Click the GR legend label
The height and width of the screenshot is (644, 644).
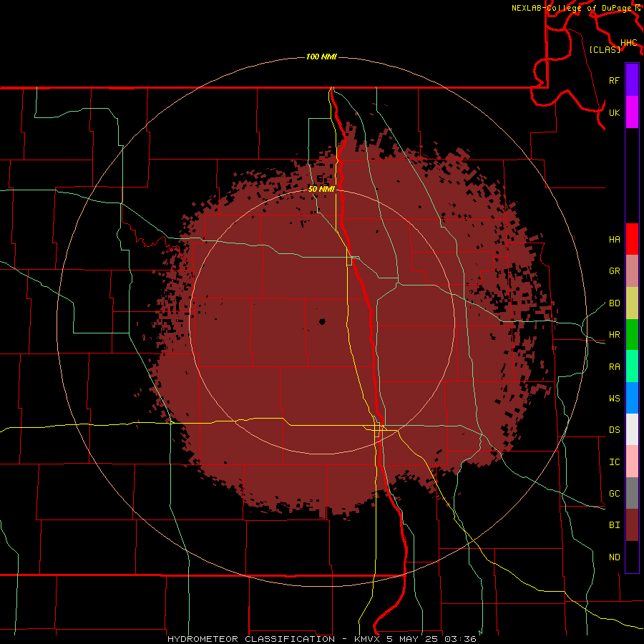(614, 271)
